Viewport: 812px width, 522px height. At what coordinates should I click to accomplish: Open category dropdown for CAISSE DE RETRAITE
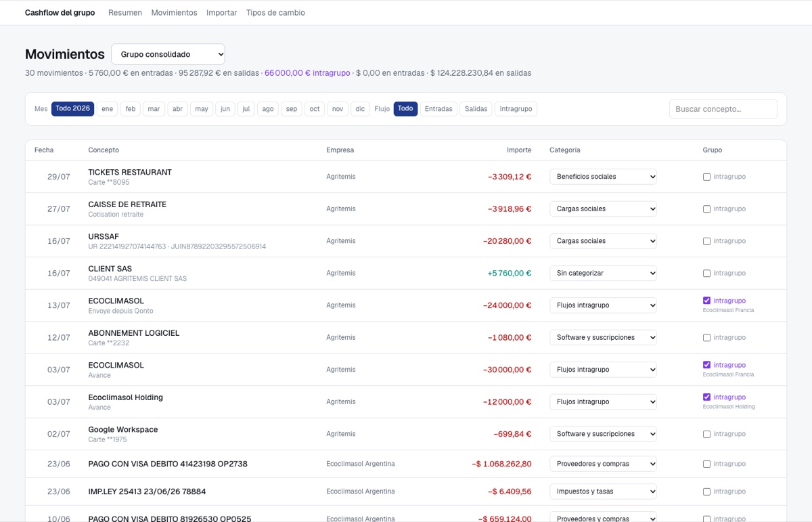point(603,209)
